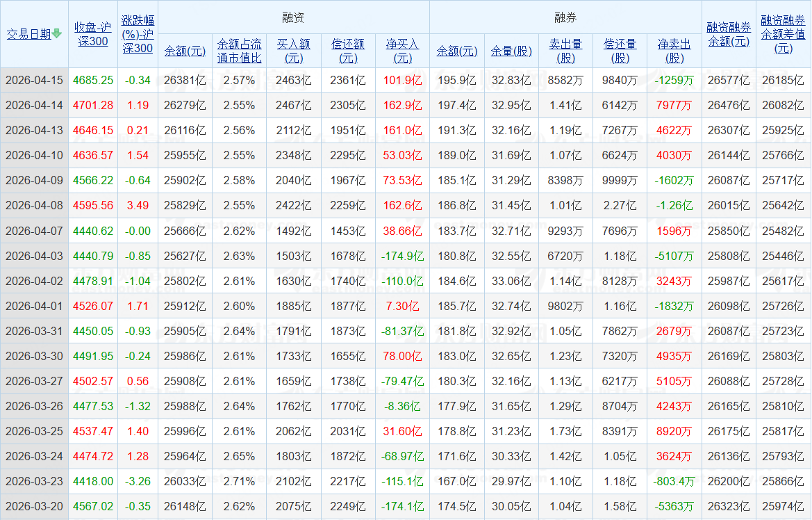Click remaining volume 33.06亿
The image size is (812, 520).
tap(511, 281)
